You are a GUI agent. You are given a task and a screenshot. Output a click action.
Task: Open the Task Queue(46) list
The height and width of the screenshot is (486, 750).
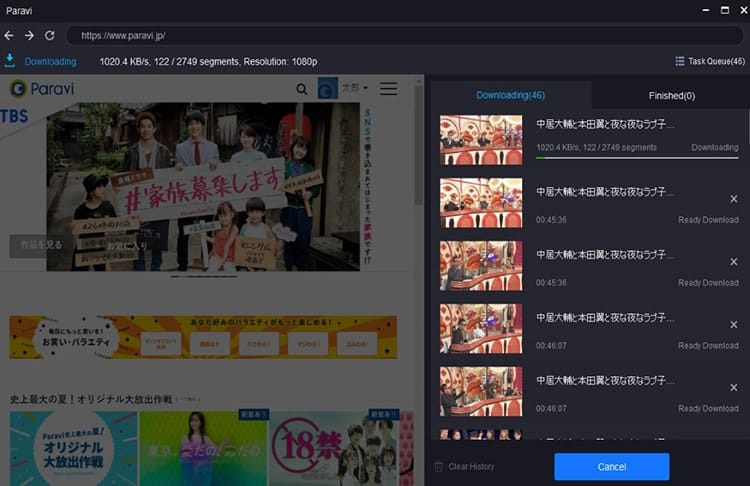(710, 61)
